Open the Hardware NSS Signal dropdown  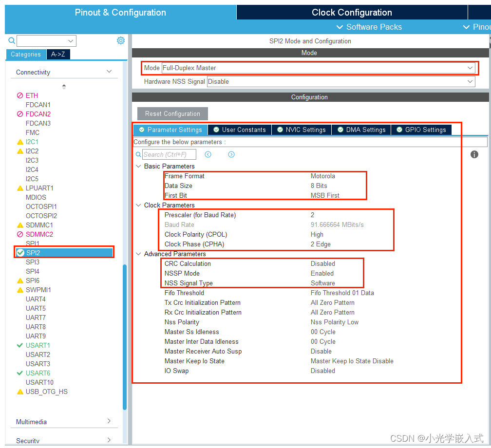341,82
